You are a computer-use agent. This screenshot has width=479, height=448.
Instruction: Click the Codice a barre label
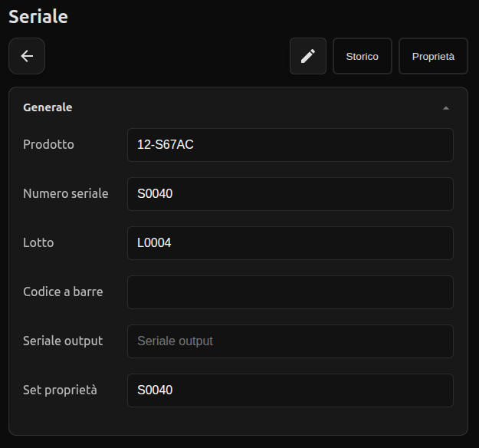coord(63,292)
